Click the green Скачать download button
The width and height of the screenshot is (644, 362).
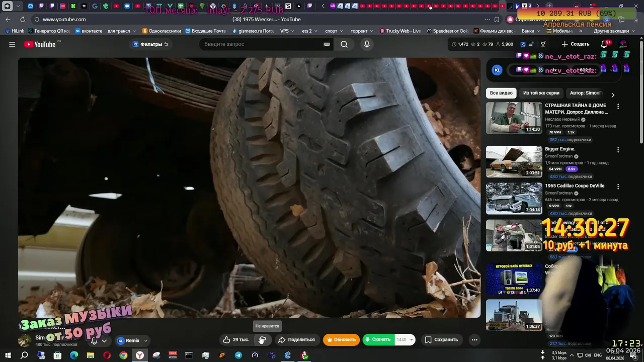[x=379, y=340]
